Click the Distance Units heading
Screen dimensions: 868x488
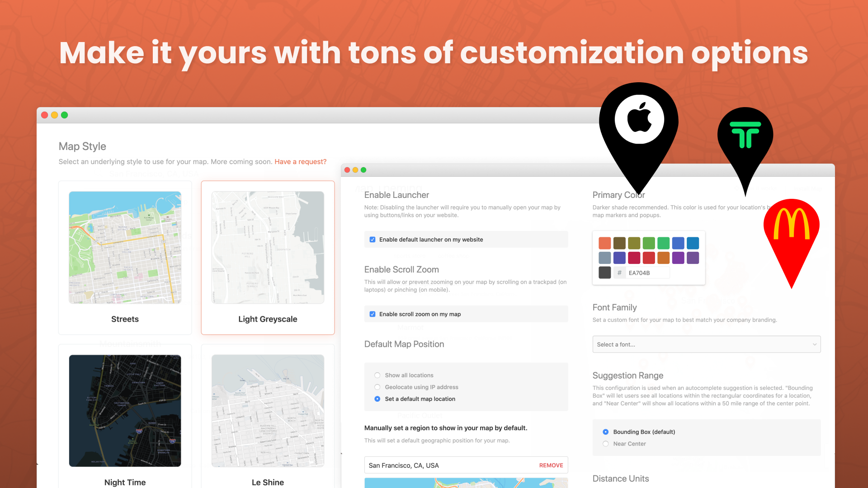[621, 479]
